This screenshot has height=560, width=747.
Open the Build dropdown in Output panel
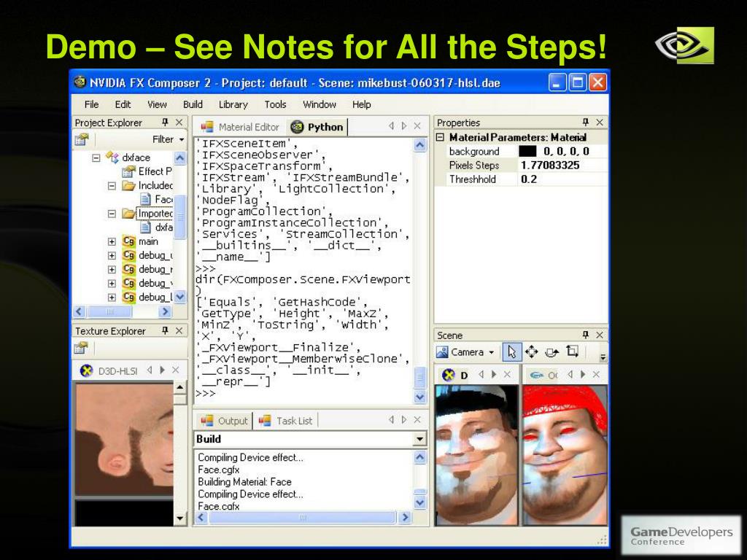point(419,439)
